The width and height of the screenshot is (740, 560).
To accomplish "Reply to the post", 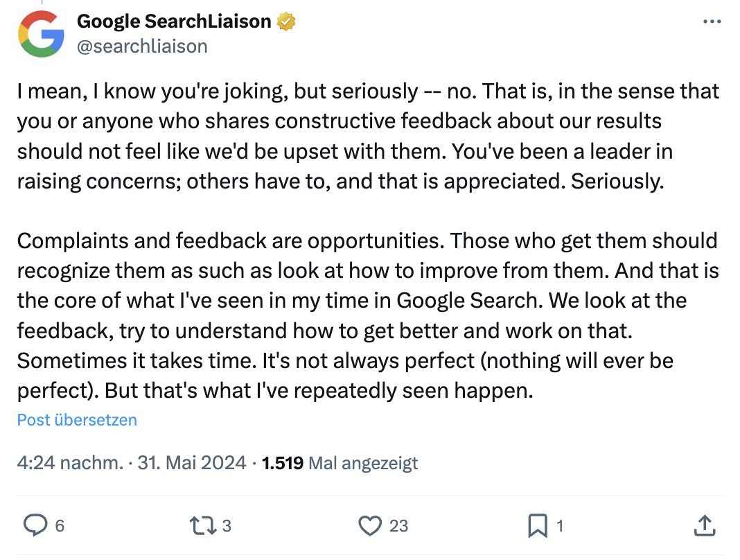I will [36, 526].
